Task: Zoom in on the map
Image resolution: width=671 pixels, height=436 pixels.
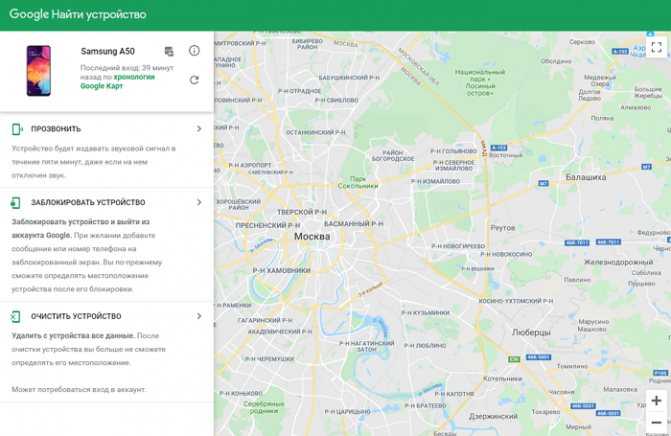Action: tap(656, 401)
